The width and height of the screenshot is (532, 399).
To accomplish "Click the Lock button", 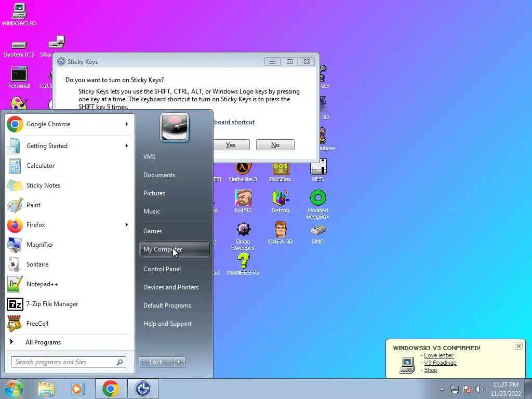I will pyautogui.click(x=156, y=362).
